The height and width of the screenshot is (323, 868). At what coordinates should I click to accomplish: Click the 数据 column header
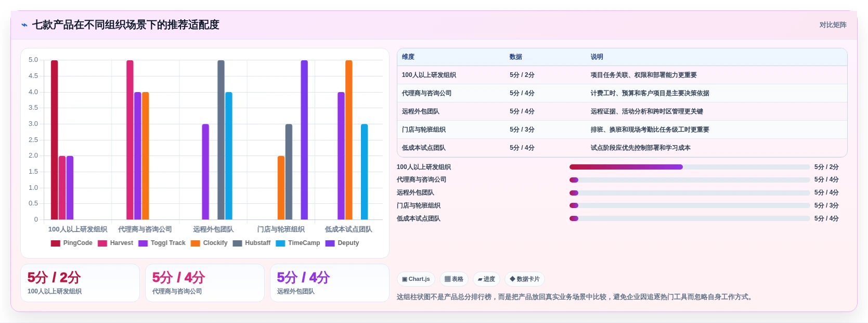[516, 57]
